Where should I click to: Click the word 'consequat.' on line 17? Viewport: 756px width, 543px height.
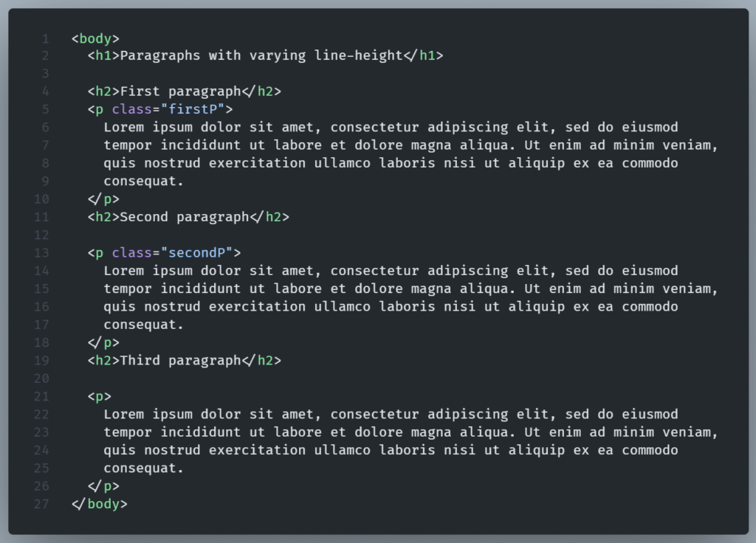tap(143, 325)
